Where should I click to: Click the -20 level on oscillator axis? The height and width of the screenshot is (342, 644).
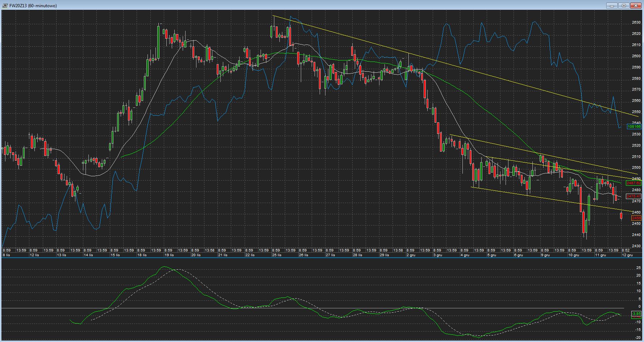tap(637, 338)
